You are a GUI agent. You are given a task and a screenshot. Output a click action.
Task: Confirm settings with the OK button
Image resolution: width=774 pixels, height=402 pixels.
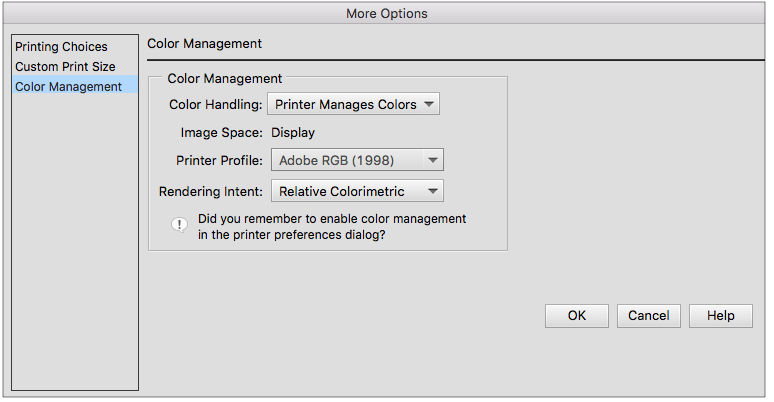pyautogui.click(x=577, y=316)
